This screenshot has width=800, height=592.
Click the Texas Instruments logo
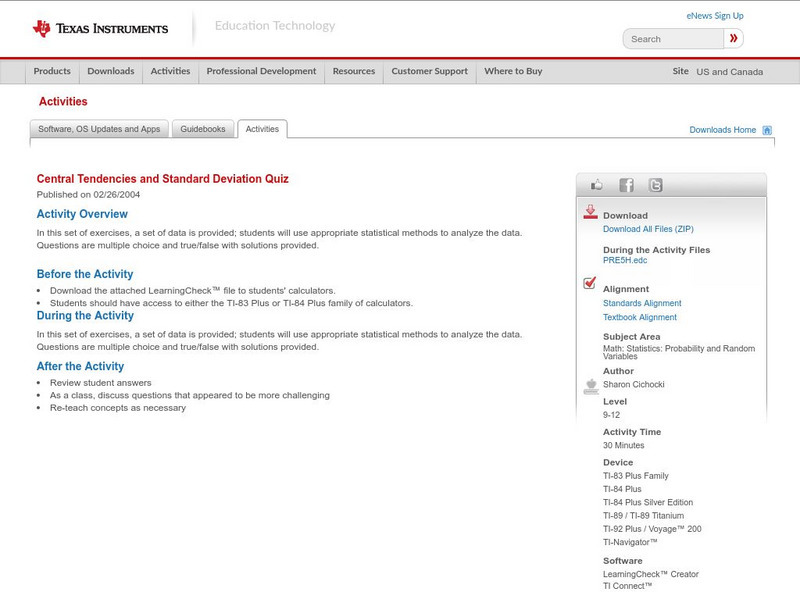pyautogui.click(x=101, y=29)
